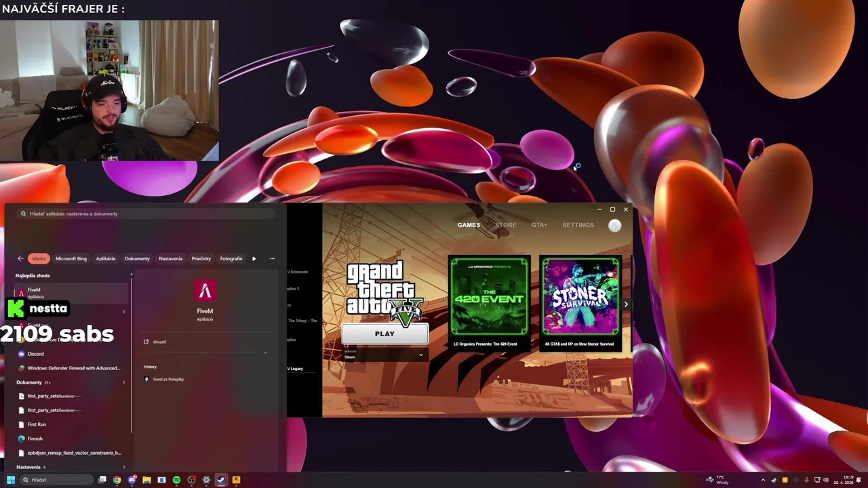
Task: Expand the Dokumenty results section
Action: tap(123, 382)
